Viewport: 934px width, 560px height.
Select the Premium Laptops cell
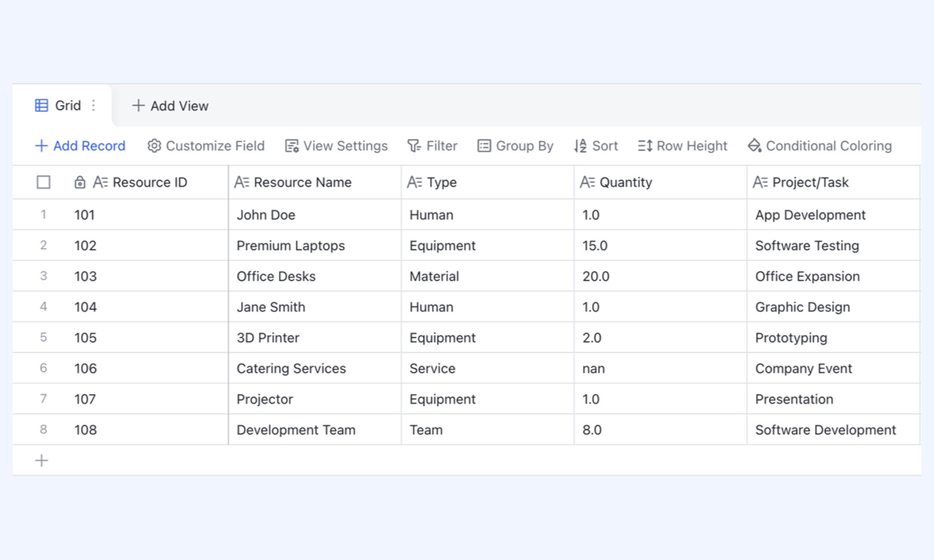click(x=315, y=245)
